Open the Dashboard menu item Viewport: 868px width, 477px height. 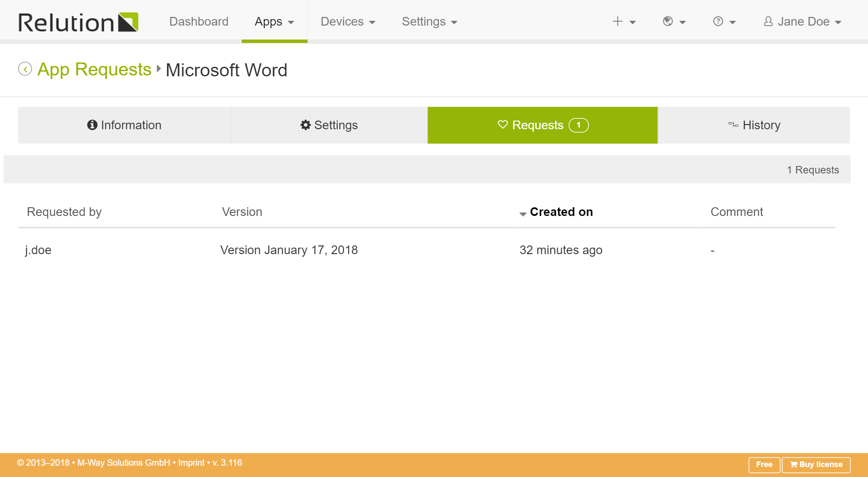coord(199,21)
